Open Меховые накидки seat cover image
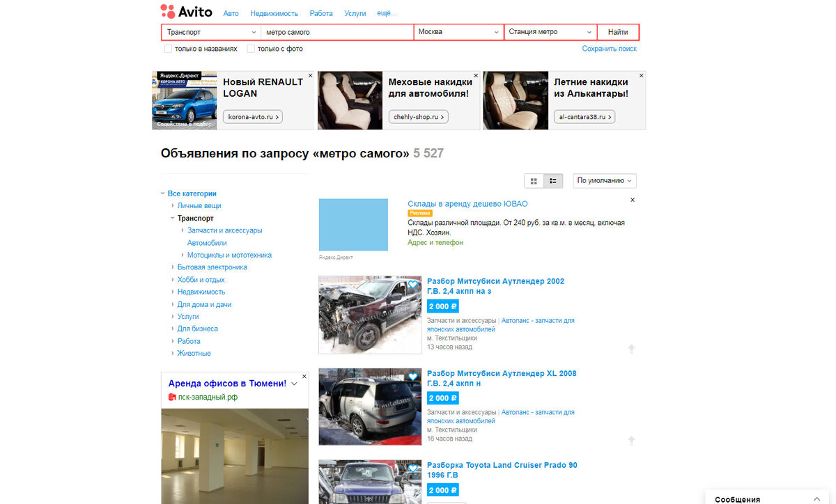This screenshot has width=836, height=504. pos(350,100)
